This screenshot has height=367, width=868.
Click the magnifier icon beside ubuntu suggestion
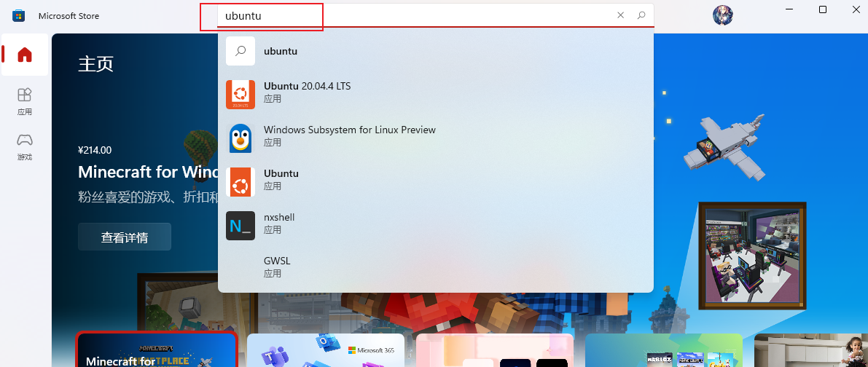point(241,51)
